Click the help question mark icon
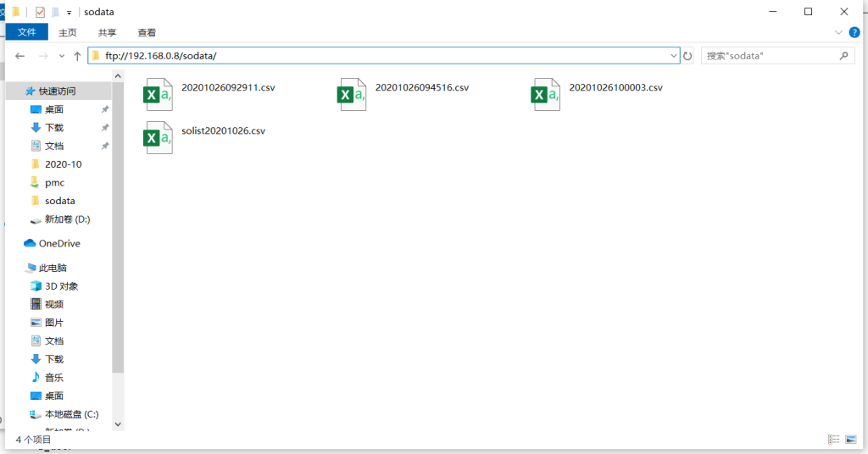 854,32
